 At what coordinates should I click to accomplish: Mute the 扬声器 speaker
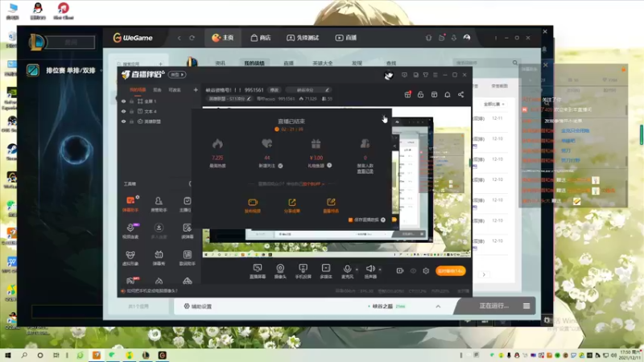[370, 271]
